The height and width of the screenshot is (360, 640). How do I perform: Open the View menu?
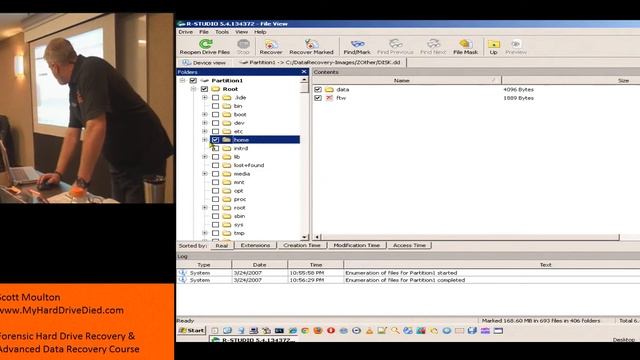241,32
